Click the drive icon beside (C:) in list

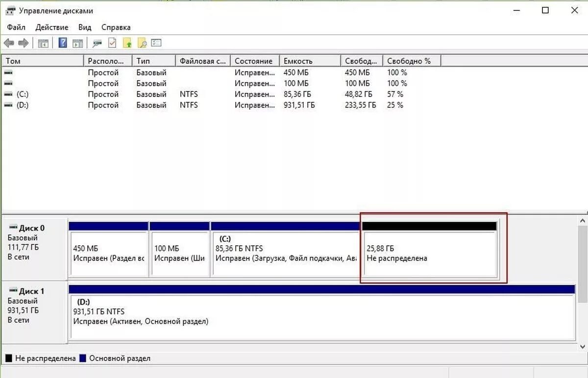[x=8, y=94]
